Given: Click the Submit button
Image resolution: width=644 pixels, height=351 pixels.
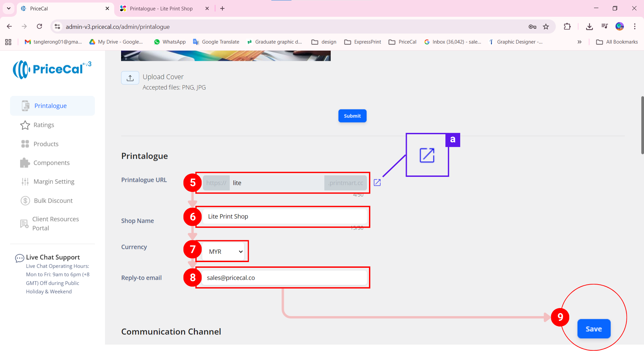Looking at the screenshot, I should [x=352, y=116].
